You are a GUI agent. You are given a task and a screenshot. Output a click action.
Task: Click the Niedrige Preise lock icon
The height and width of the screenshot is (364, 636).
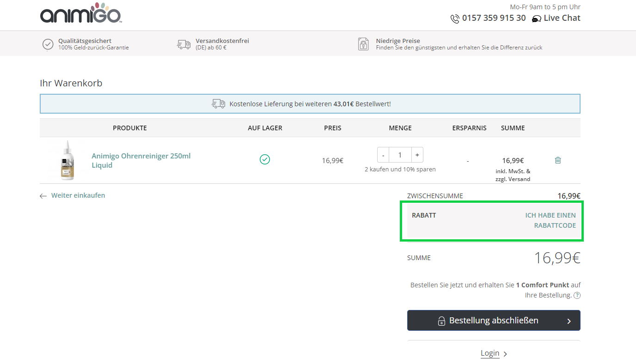click(x=364, y=44)
